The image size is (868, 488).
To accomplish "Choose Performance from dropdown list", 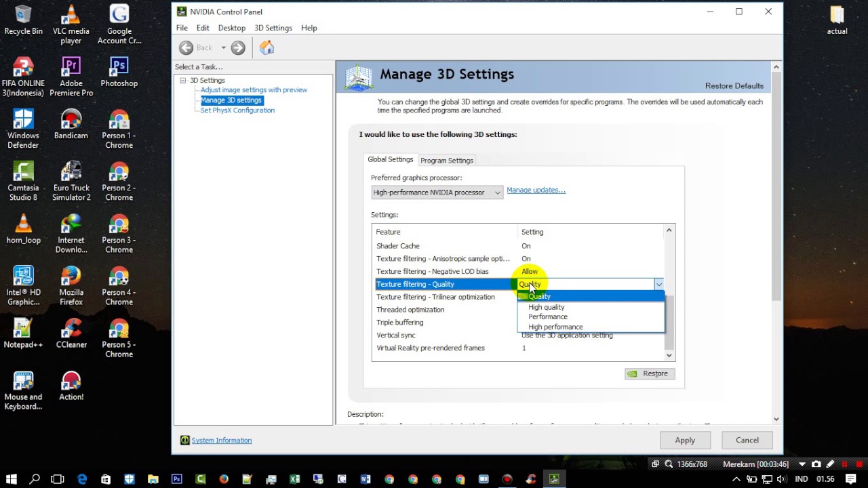I will click(548, 317).
